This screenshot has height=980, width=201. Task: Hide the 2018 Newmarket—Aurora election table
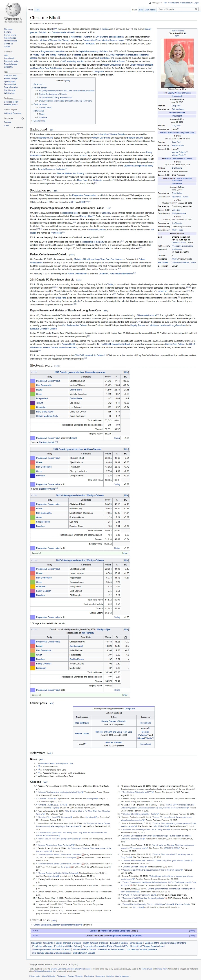(x=126, y=372)
